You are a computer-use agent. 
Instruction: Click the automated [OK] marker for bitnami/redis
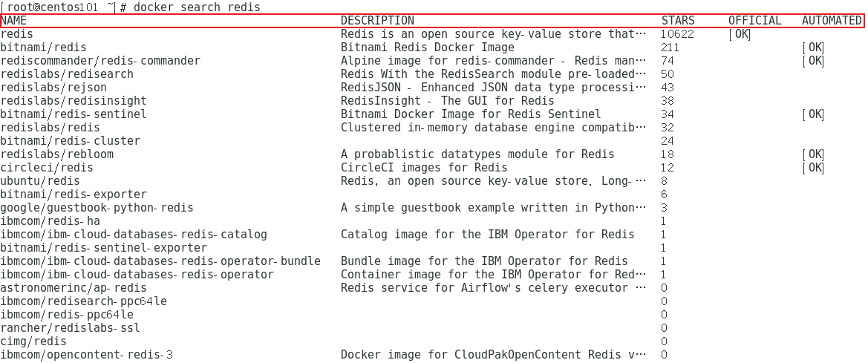(x=813, y=48)
